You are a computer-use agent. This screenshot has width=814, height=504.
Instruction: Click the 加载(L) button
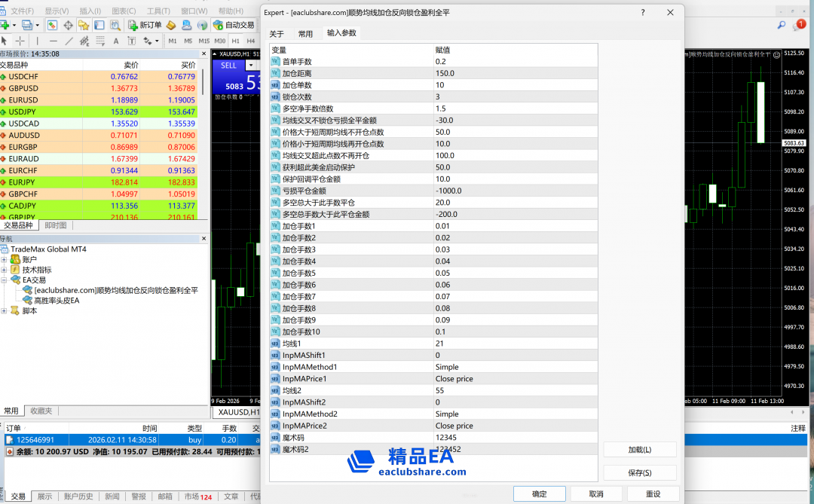pos(639,450)
